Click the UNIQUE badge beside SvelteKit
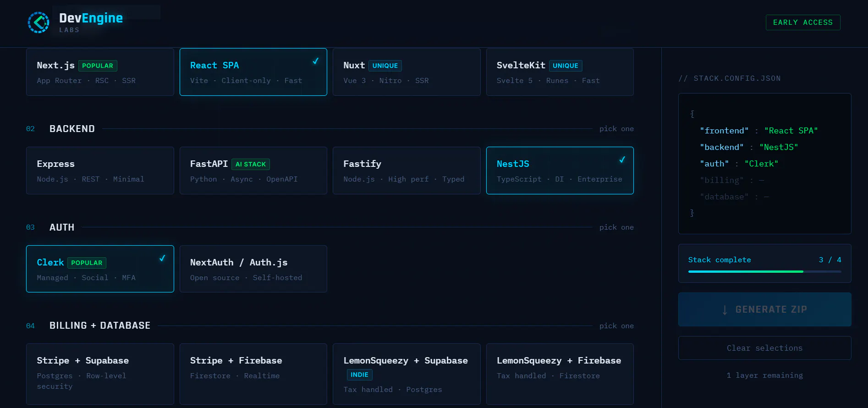The height and width of the screenshot is (408, 868). 566,66
